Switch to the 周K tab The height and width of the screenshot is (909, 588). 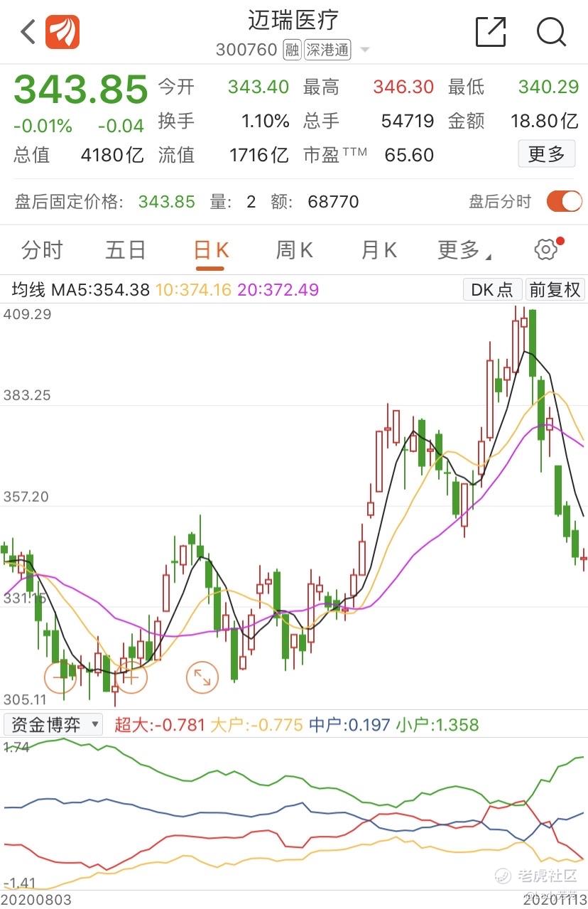pos(294,249)
